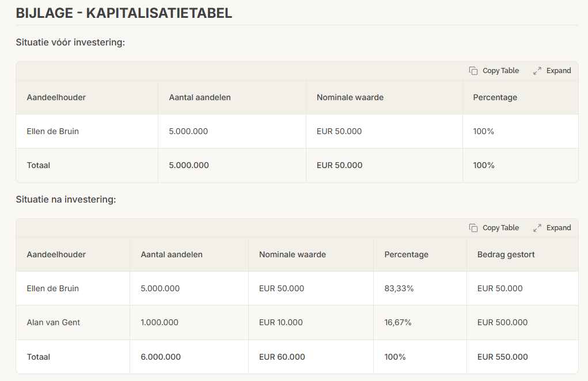Click the expand arrows icon above the post-investment table

click(537, 228)
